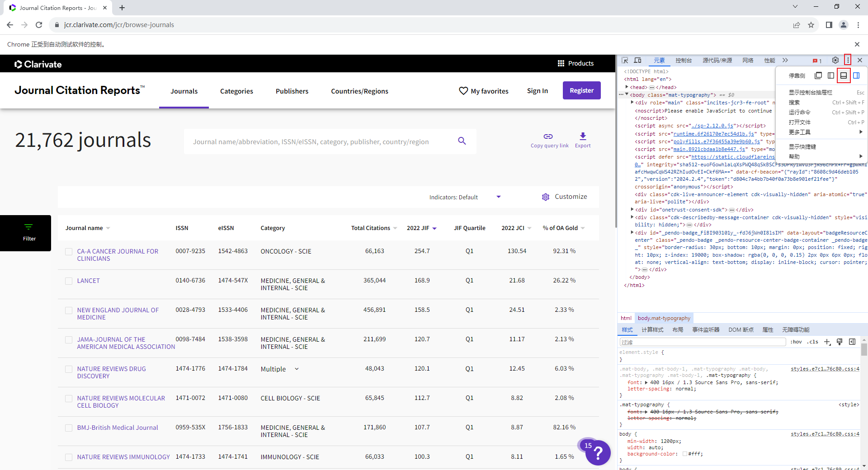Screen dimensions: 868x470
Task: Sort by Total Citations column
Action: tap(395, 228)
